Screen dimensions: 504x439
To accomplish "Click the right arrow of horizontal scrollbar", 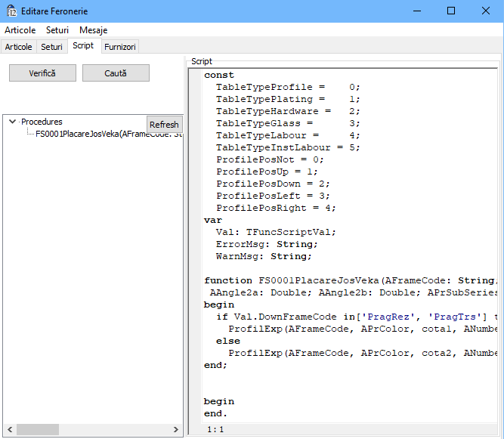I will pos(175,429).
